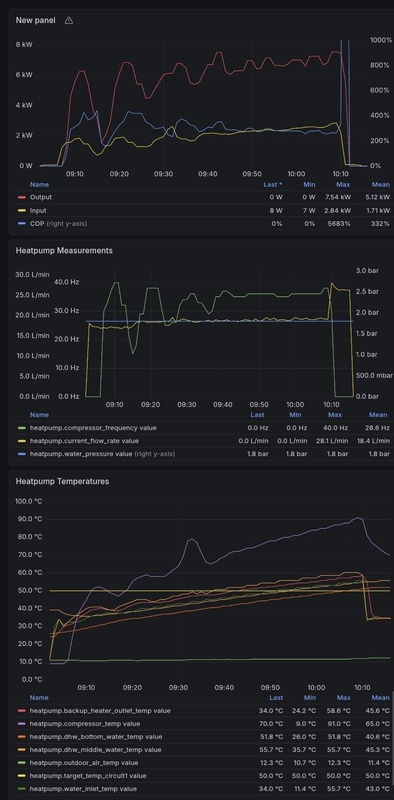Toggle the target_temp_circuit1 series
This screenshot has height=800, width=394.
(88, 776)
